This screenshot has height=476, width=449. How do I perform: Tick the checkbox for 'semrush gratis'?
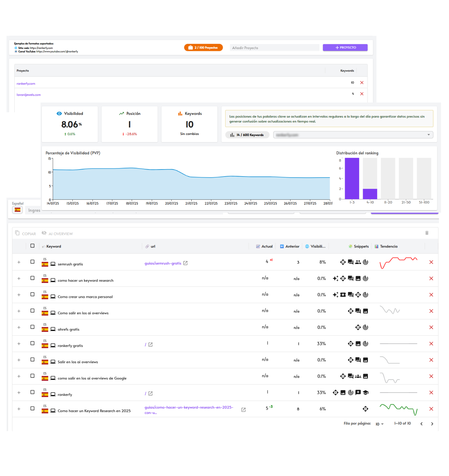(x=33, y=262)
